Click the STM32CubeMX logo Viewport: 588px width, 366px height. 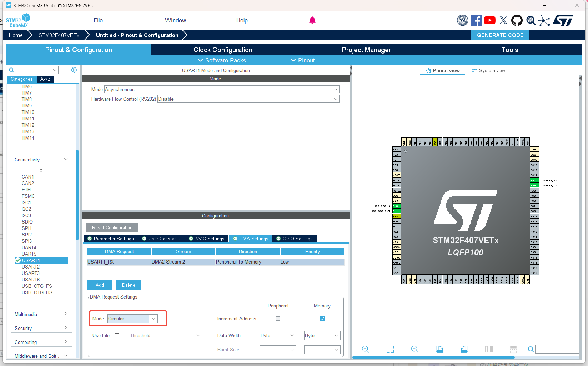point(18,21)
